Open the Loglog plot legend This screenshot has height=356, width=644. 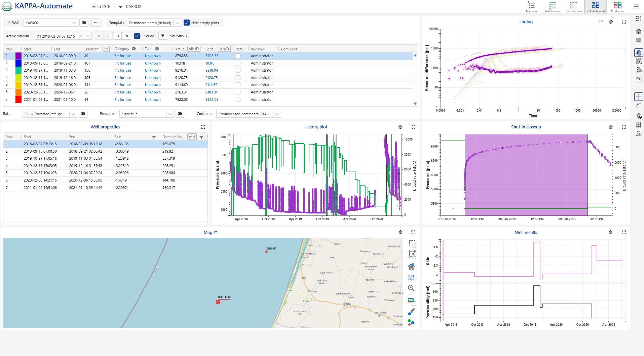click(x=602, y=22)
